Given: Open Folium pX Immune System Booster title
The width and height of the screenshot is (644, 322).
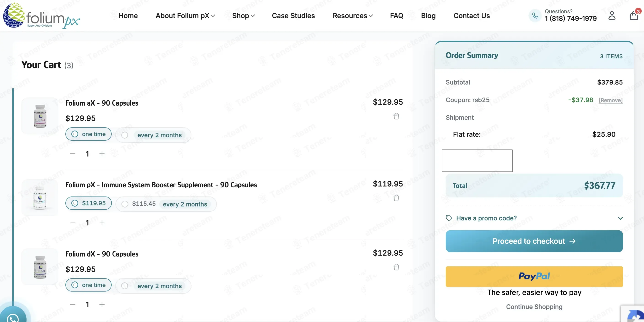Looking at the screenshot, I should [x=161, y=185].
